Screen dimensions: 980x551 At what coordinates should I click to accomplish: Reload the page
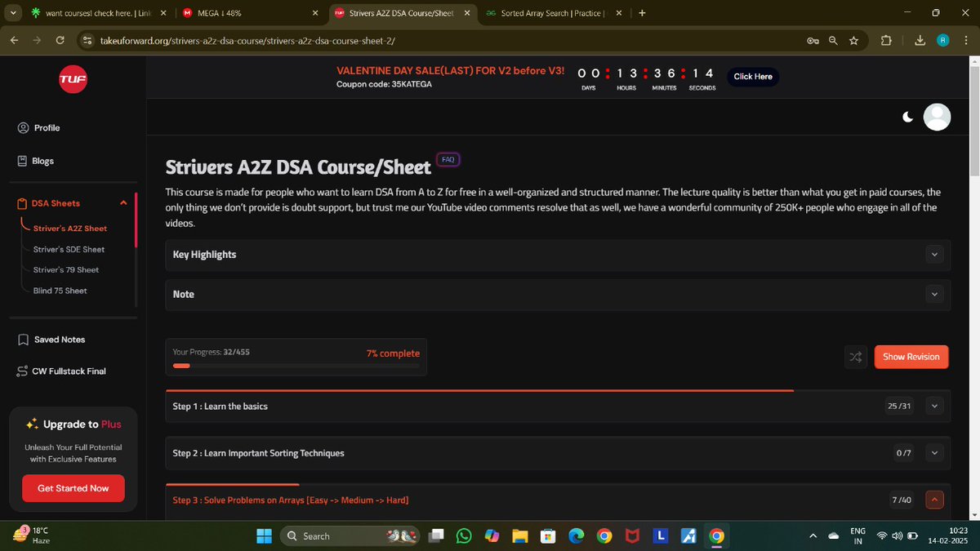click(x=60, y=40)
